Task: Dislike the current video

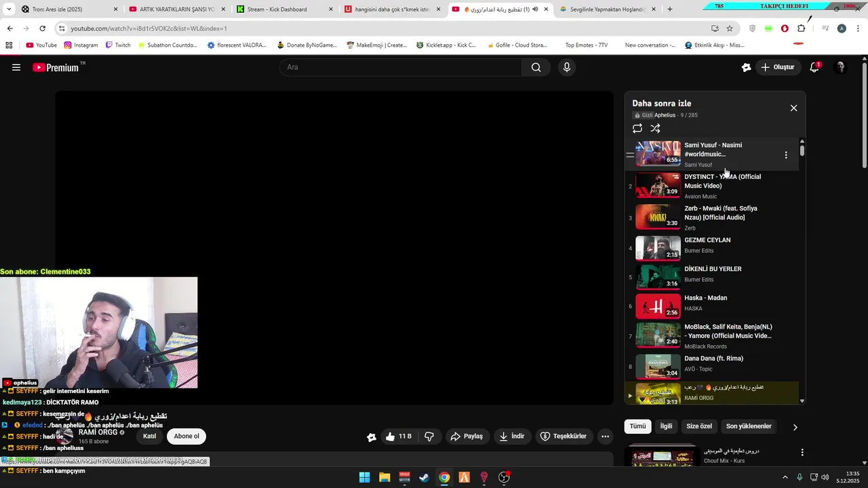Action: click(x=429, y=436)
